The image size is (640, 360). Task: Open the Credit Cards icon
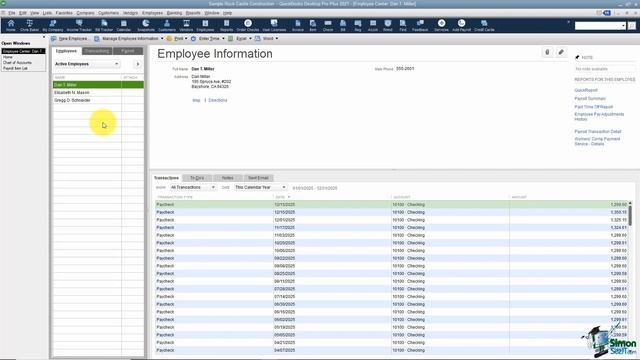tap(484, 25)
